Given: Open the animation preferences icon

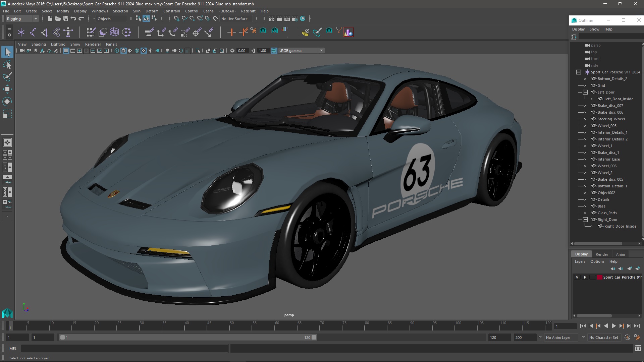Looking at the screenshot, I should [x=637, y=338].
